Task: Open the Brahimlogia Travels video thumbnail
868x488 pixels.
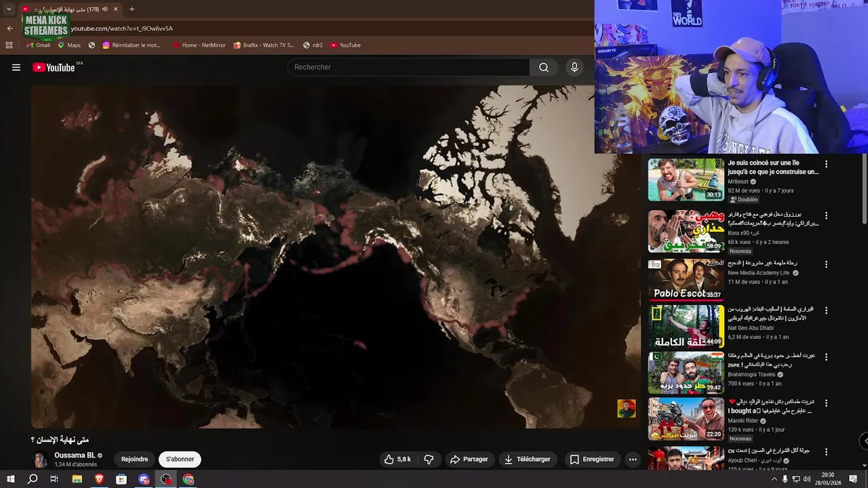Action: click(x=686, y=372)
